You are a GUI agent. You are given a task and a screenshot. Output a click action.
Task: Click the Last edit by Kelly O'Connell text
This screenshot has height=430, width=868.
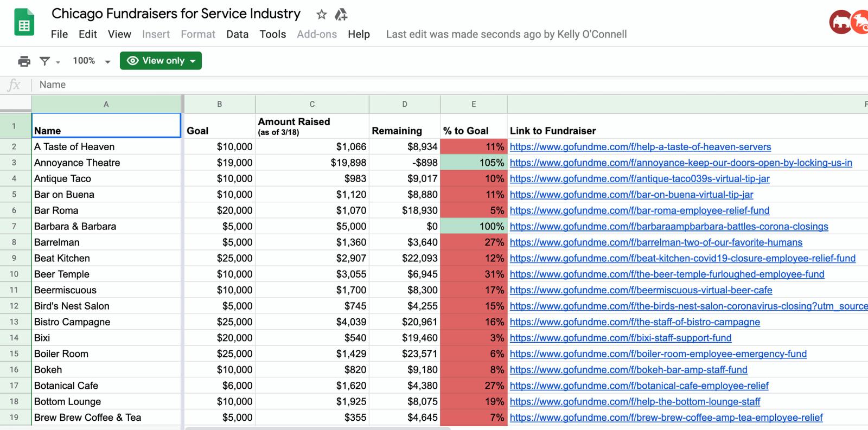click(x=506, y=34)
